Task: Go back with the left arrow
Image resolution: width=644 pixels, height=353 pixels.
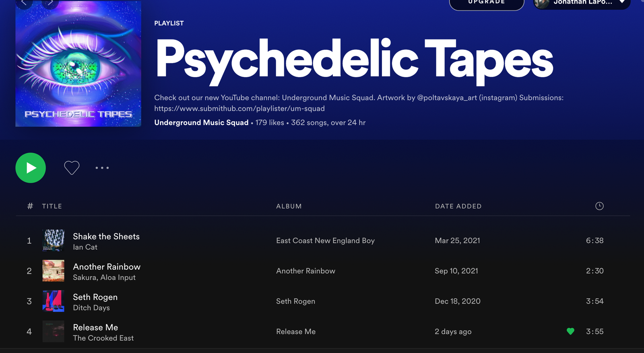Action: (x=24, y=3)
